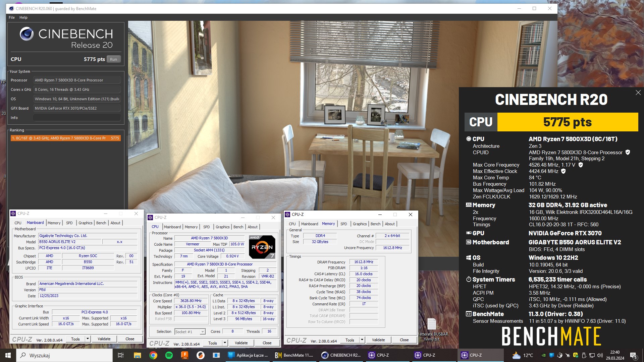Click the Ryzen 7 logo in CPU-Z
The width and height of the screenshot is (644, 362).
click(x=262, y=247)
